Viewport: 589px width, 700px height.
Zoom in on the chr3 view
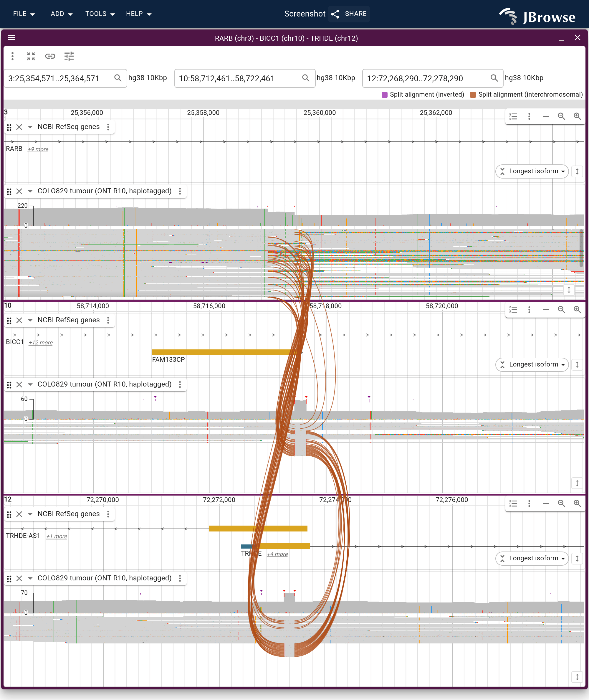coord(577,117)
